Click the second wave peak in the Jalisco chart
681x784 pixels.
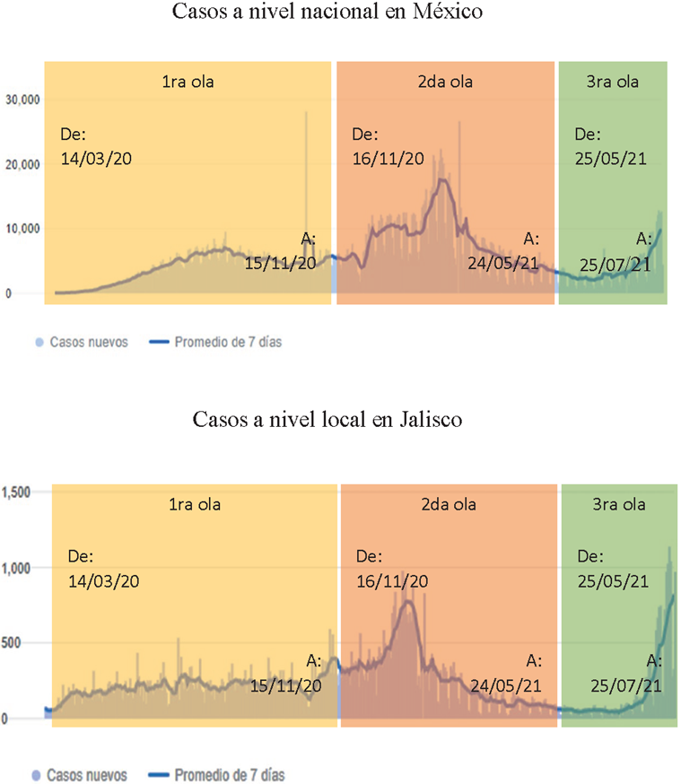pyautogui.click(x=407, y=601)
